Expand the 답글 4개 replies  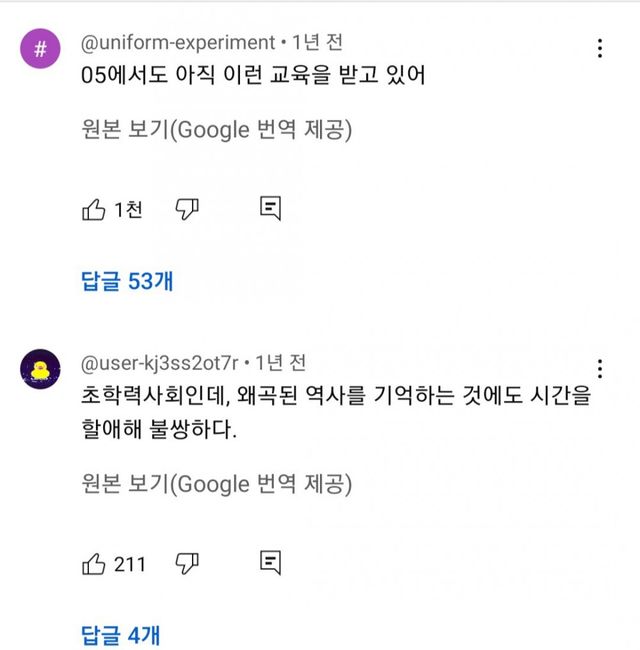coord(120,634)
